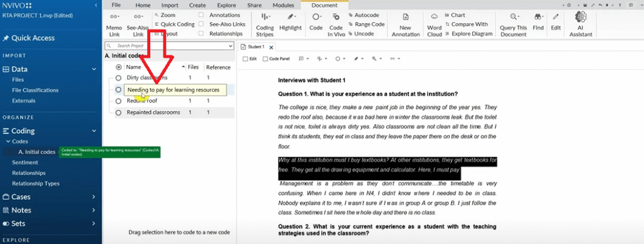Open the code circle icon in document toolbar

point(340,58)
